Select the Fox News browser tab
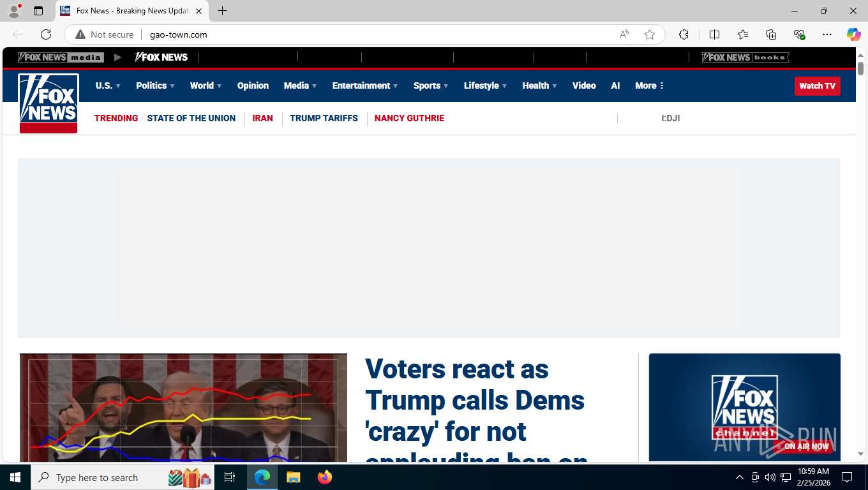Viewport: 868px width, 490px height. coord(132,11)
